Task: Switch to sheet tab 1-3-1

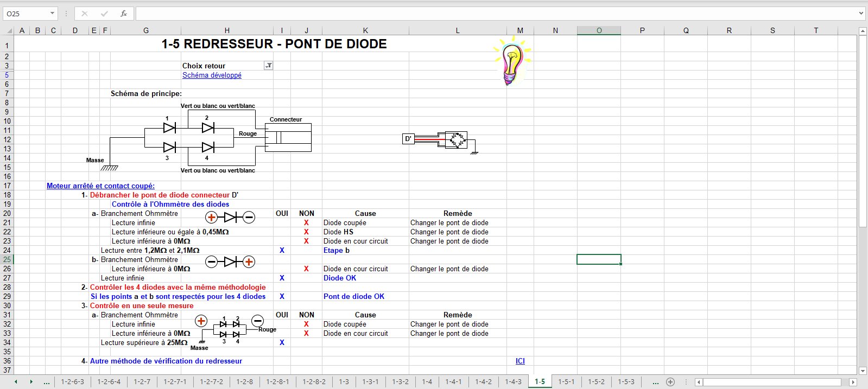Action: coord(371,382)
